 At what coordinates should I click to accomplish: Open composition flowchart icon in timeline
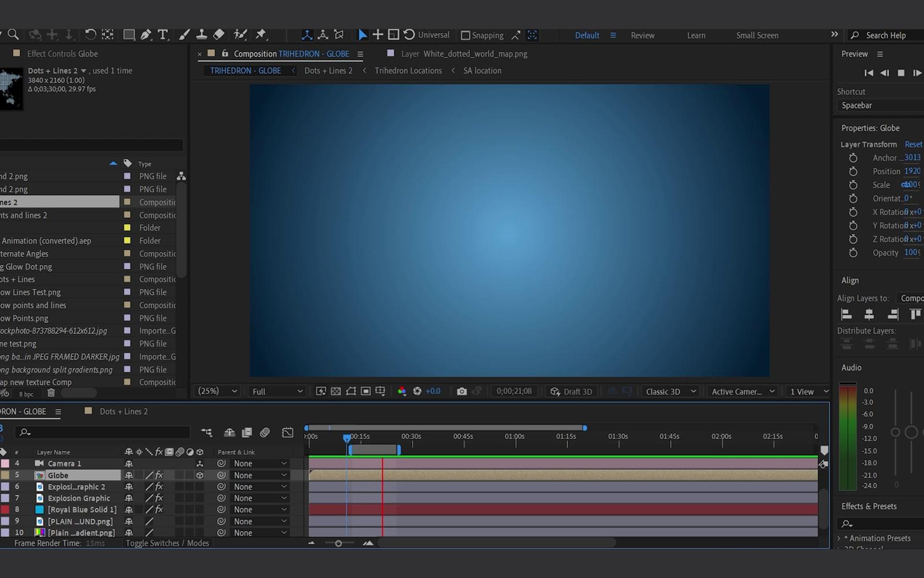pos(206,432)
